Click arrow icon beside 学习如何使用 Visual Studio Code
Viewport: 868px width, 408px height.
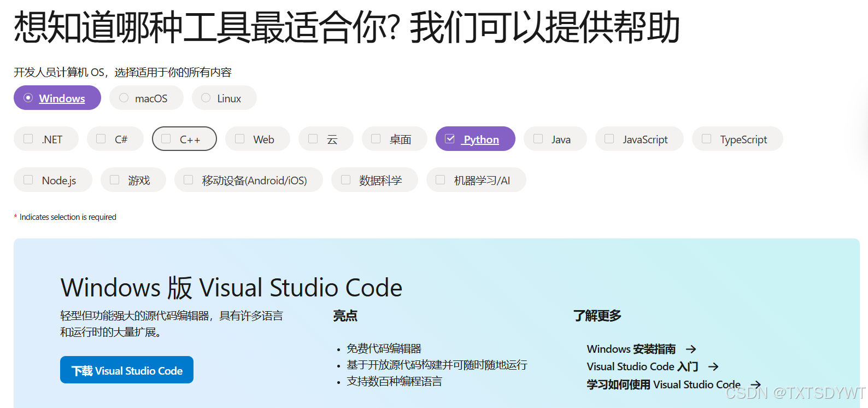(756, 384)
